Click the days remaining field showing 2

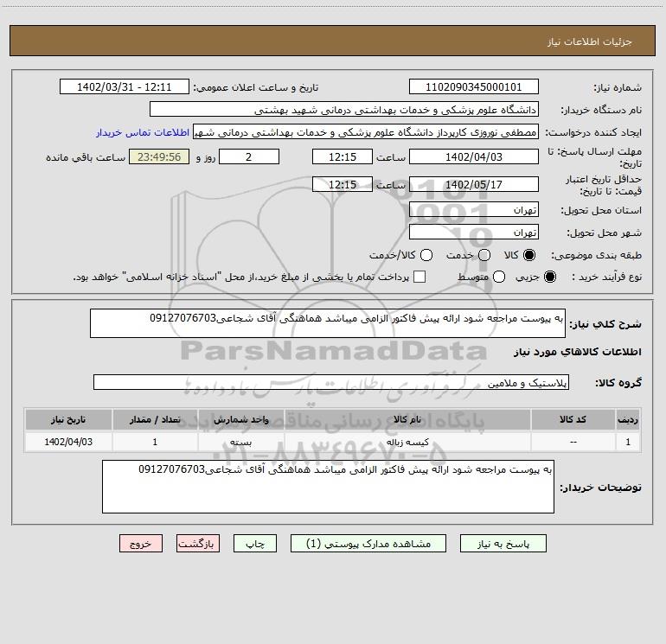pyautogui.click(x=249, y=156)
